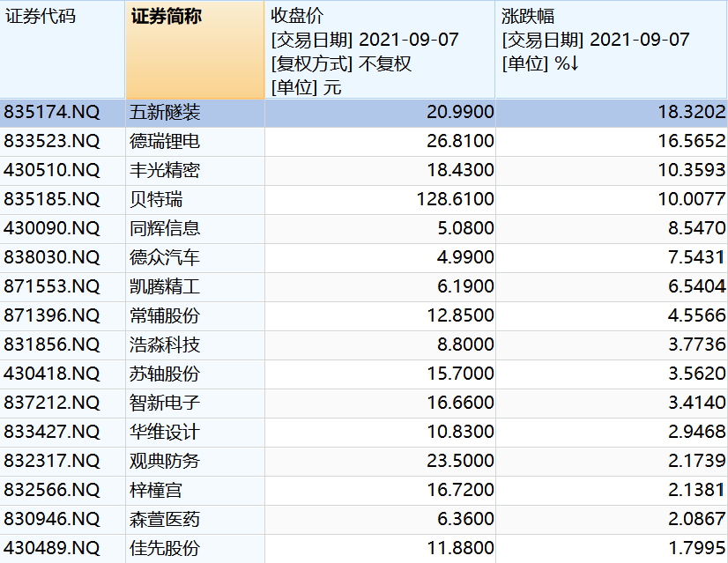The image size is (728, 563).
Task: Click closing price 18.4300
Action: [460, 170]
